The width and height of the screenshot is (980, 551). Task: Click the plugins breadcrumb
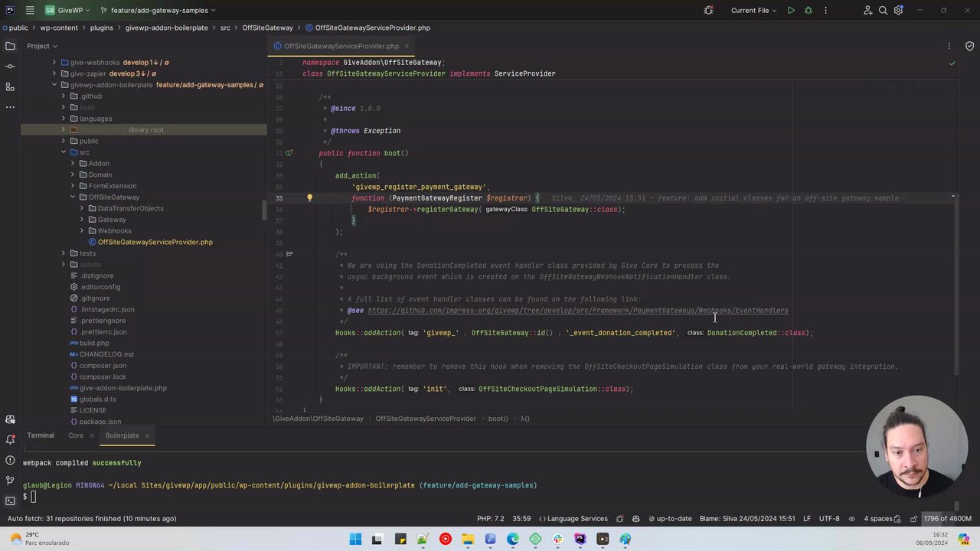(102, 28)
